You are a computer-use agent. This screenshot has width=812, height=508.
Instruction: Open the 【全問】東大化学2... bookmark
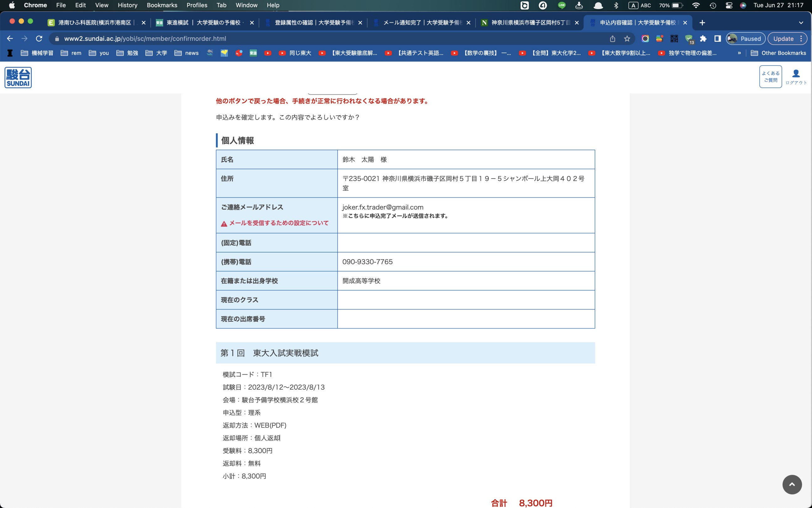pos(550,53)
